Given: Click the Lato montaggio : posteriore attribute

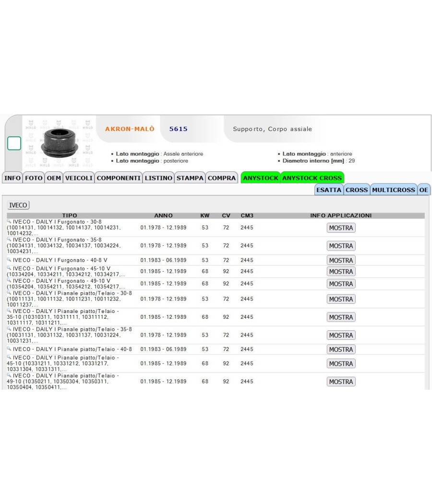Looking at the screenshot, I should pyautogui.click(x=152, y=161).
